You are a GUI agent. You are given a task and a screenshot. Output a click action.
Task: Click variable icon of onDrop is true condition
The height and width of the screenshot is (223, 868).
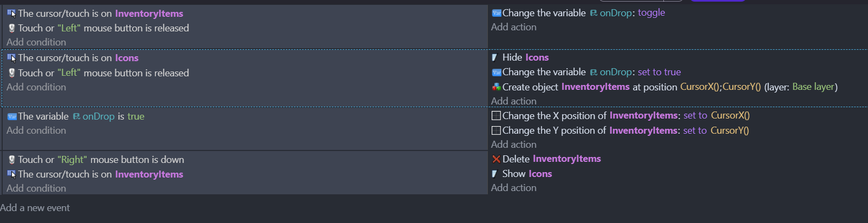click(12, 116)
